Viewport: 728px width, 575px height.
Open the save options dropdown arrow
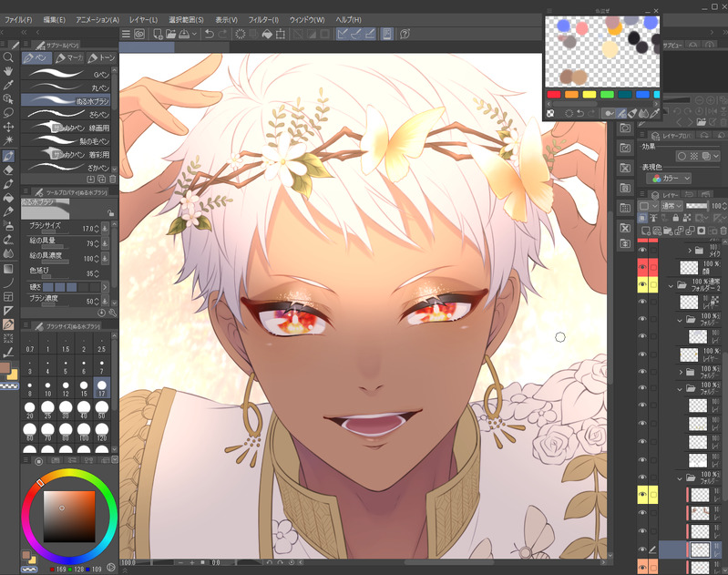tap(195, 34)
